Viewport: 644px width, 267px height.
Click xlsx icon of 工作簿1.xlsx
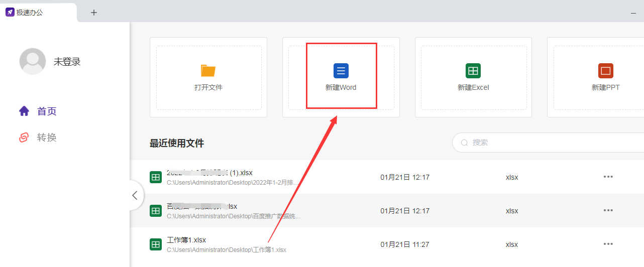156,244
